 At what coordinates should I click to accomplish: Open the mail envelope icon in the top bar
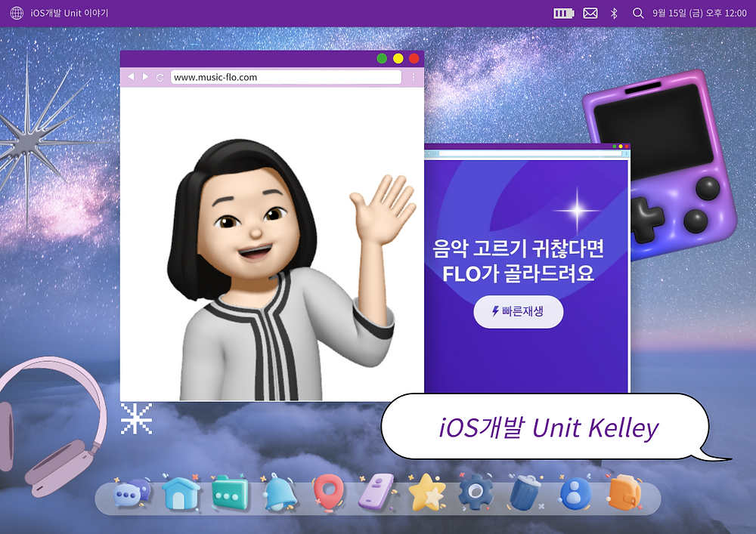590,13
